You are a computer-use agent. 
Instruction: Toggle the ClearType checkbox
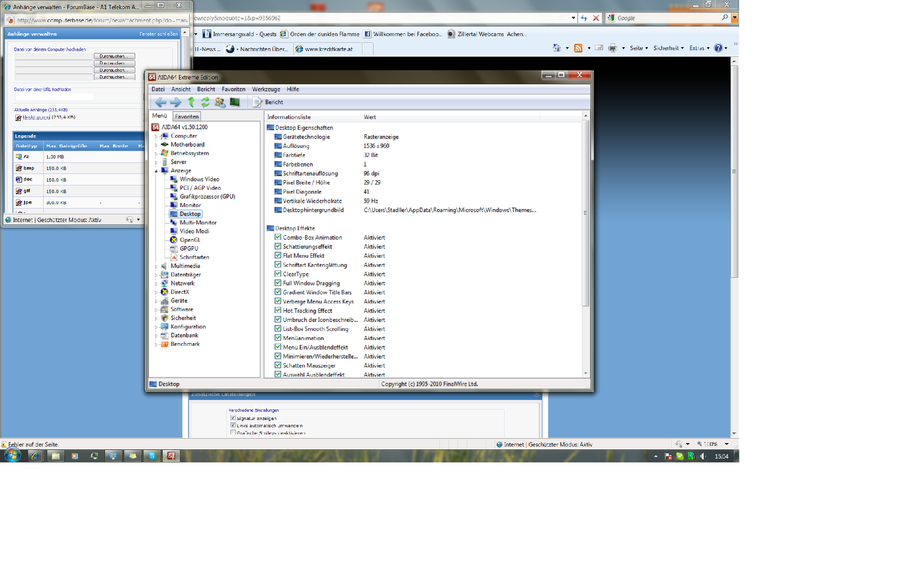coord(278,274)
